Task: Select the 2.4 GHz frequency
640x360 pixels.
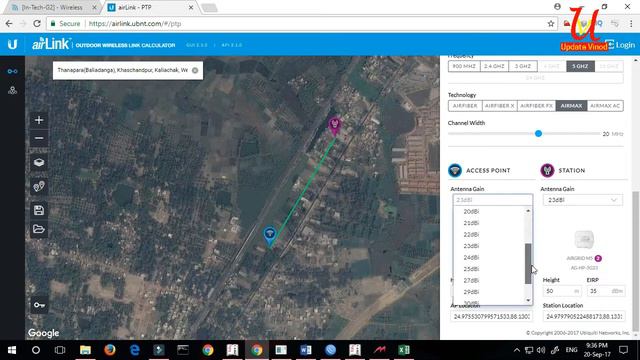Action: tap(494, 66)
